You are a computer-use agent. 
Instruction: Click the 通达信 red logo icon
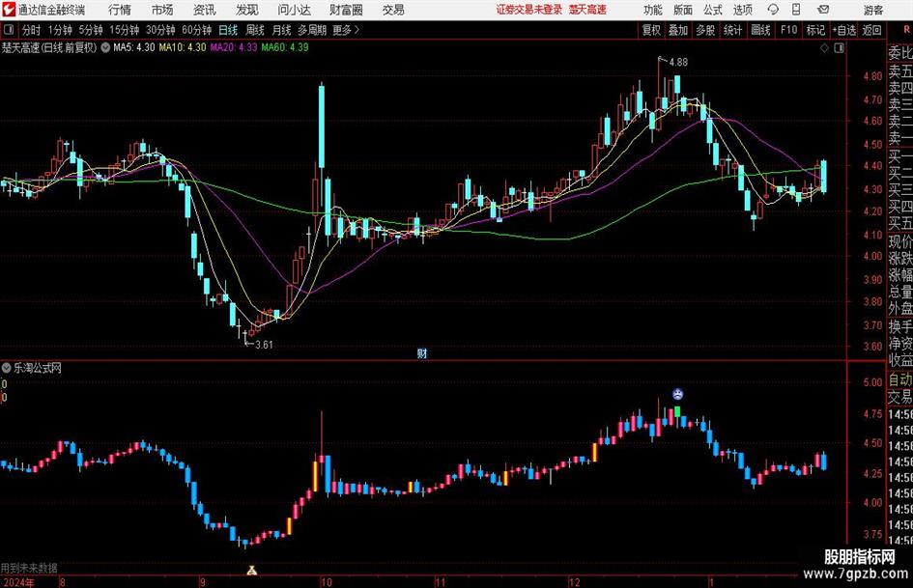coord(8,10)
